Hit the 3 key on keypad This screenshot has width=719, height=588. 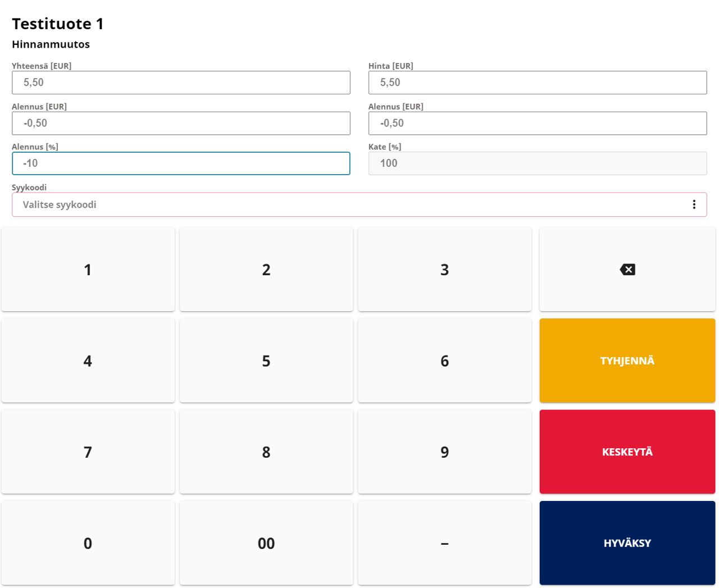click(444, 270)
